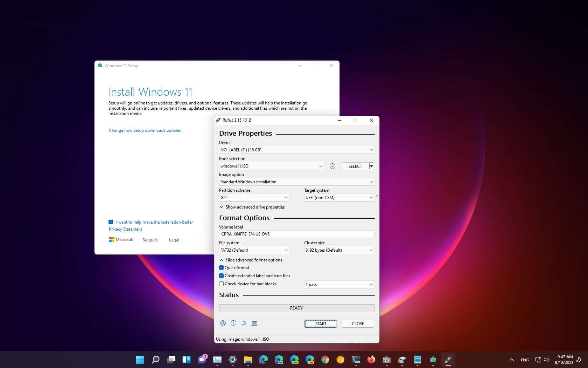This screenshot has height=368, width=588.
Task: Click inside the Volume label text field
Action: pos(296,234)
